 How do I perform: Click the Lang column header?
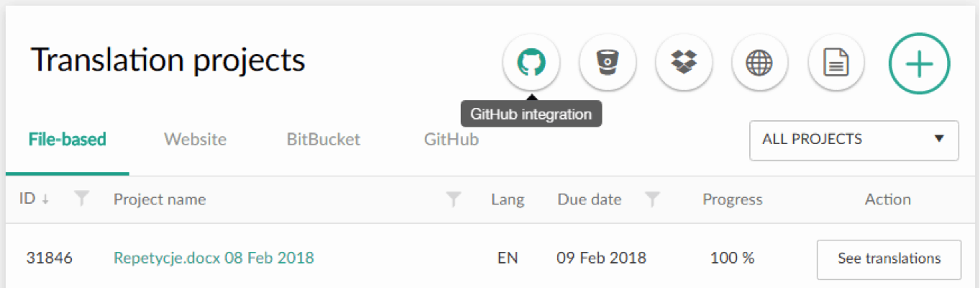click(508, 199)
